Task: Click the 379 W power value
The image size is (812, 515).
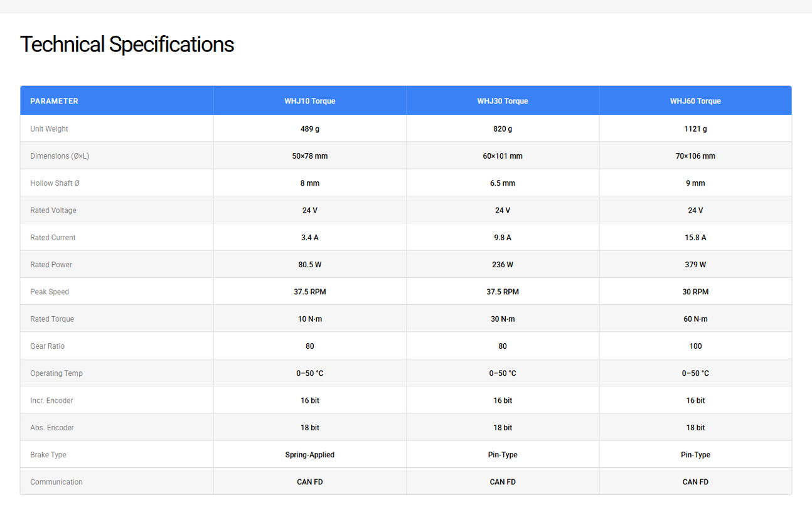Action: coord(695,265)
